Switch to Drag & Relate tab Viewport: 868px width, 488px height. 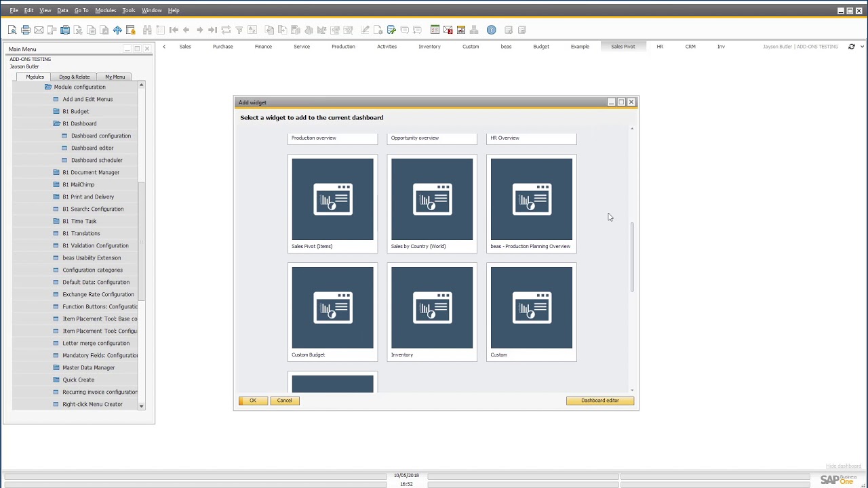(x=74, y=77)
